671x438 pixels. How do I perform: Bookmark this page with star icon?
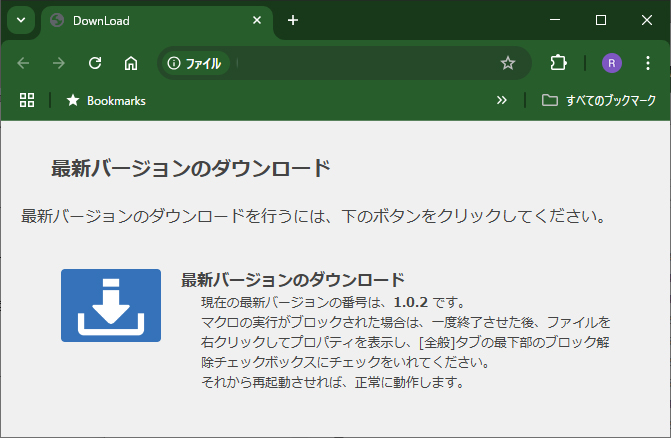pos(508,63)
